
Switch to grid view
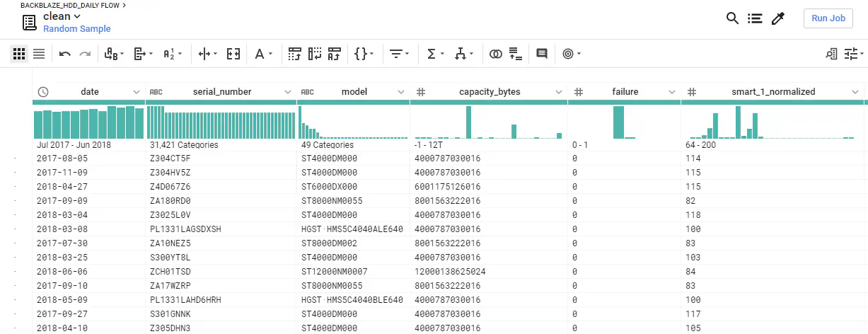(x=19, y=54)
